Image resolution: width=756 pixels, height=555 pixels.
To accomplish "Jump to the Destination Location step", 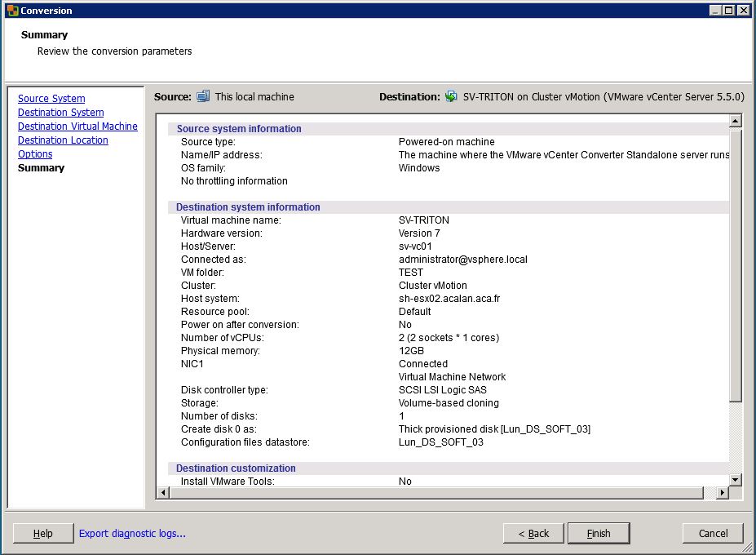I will pos(63,140).
